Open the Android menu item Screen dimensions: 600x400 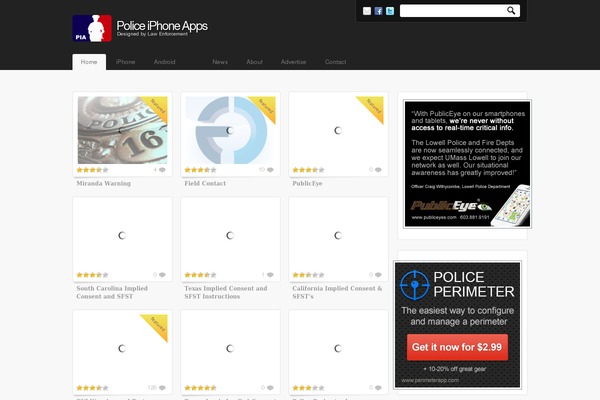[165, 62]
